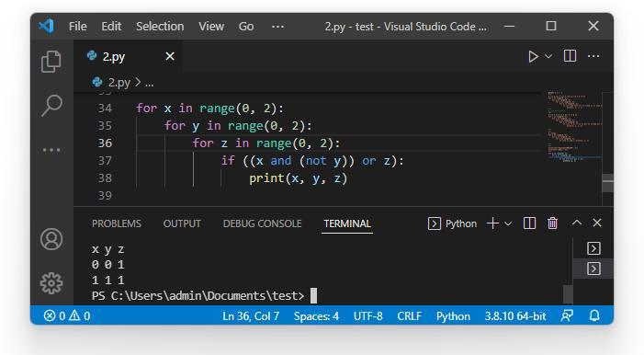Show additional activity bar views ellipsis
The image size is (644, 355).
coord(51,150)
